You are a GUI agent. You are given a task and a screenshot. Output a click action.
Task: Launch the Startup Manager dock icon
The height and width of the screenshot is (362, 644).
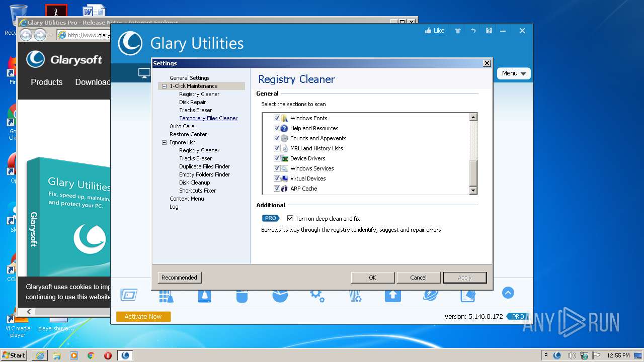click(x=129, y=295)
